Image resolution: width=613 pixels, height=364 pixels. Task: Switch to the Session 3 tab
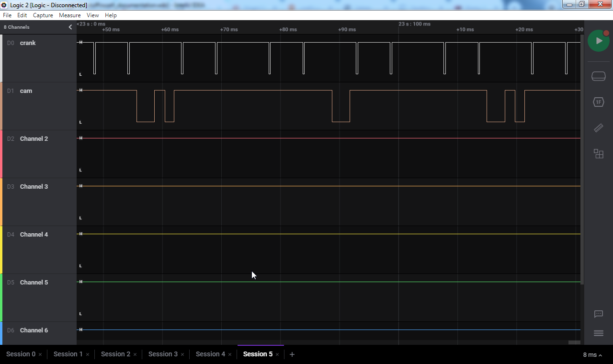click(163, 354)
